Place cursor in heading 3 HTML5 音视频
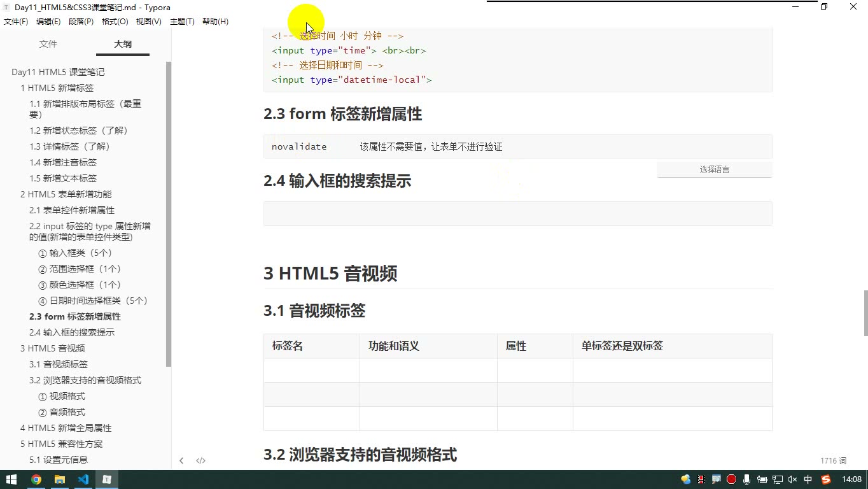Viewport: 868px width, 489px height. [x=330, y=274]
